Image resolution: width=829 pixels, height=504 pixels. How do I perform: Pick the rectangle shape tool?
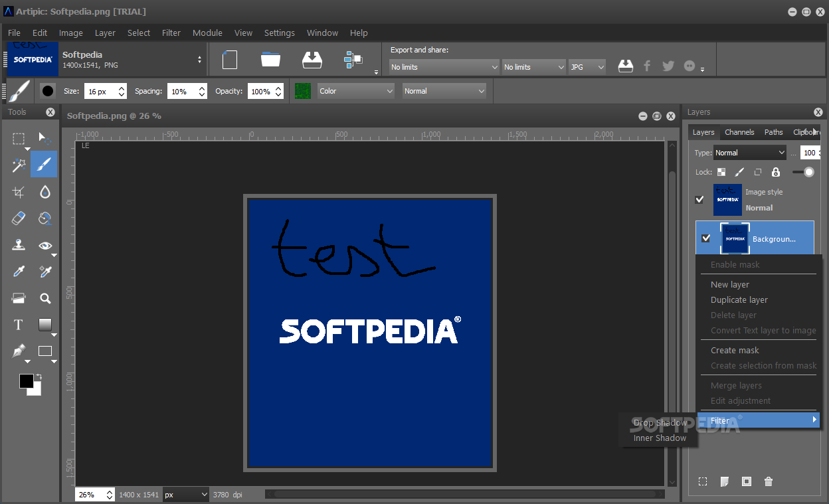[x=45, y=351]
